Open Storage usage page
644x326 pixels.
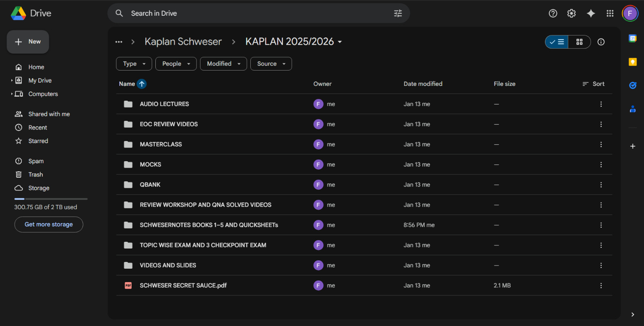[x=39, y=188]
